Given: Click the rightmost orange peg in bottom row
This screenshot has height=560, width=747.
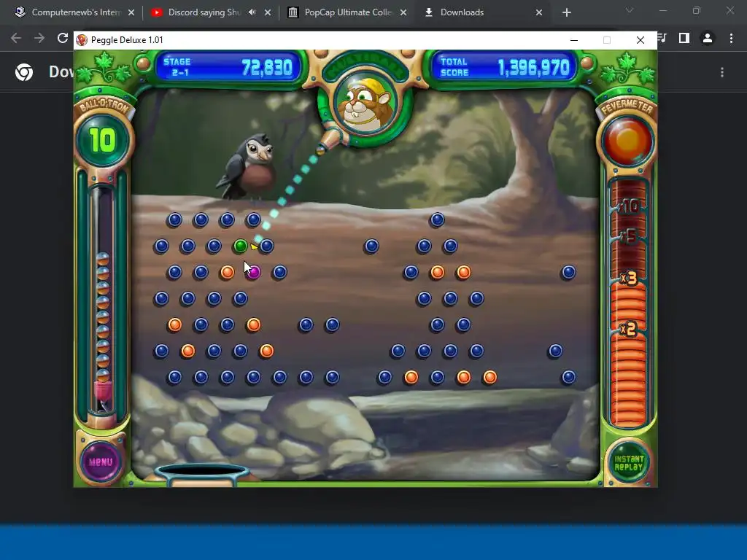Looking at the screenshot, I should (x=489, y=377).
